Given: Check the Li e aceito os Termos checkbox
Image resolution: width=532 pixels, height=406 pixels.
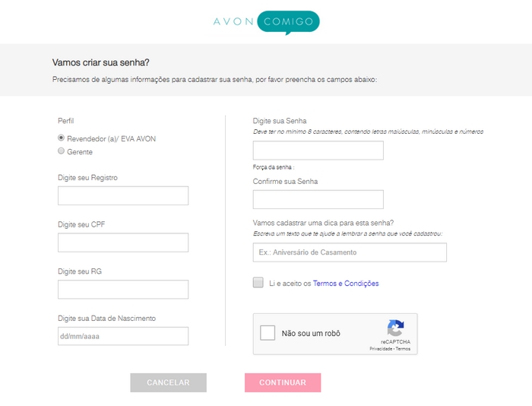Looking at the screenshot, I should pos(258,282).
